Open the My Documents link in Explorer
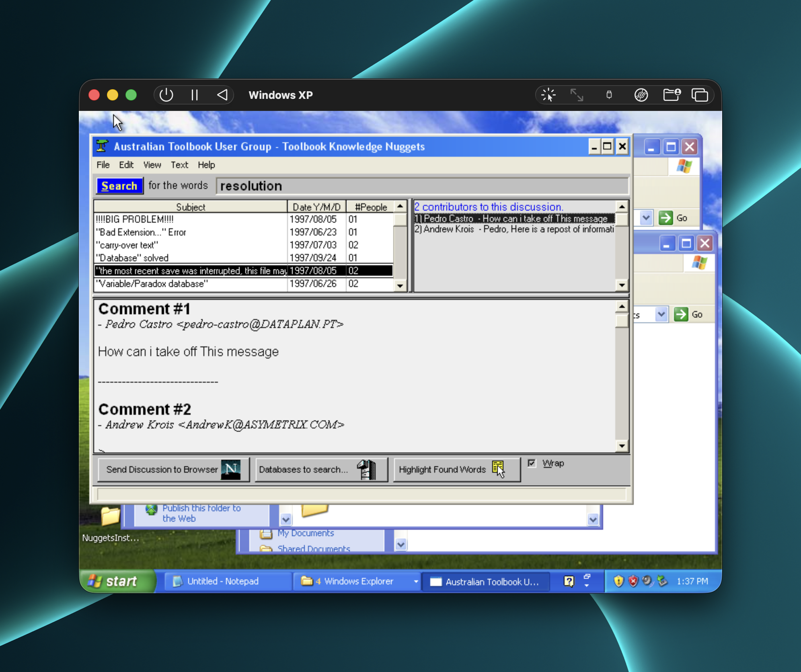The width and height of the screenshot is (801, 672). pyautogui.click(x=306, y=533)
